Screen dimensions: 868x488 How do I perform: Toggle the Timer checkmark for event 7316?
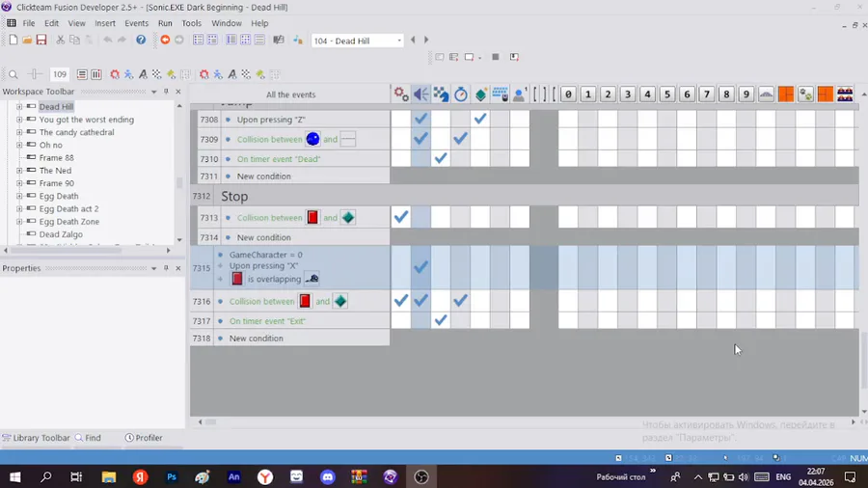point(461,301)
